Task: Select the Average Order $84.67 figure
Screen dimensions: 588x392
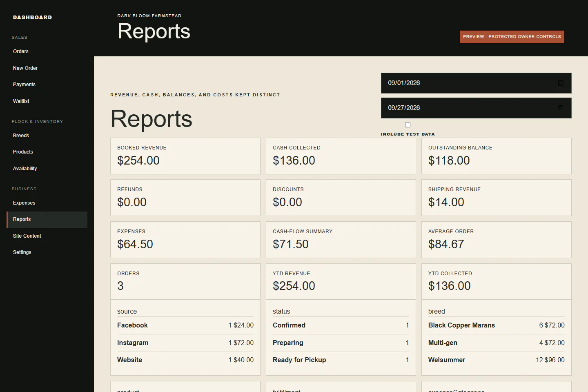Action: [446, 244]
